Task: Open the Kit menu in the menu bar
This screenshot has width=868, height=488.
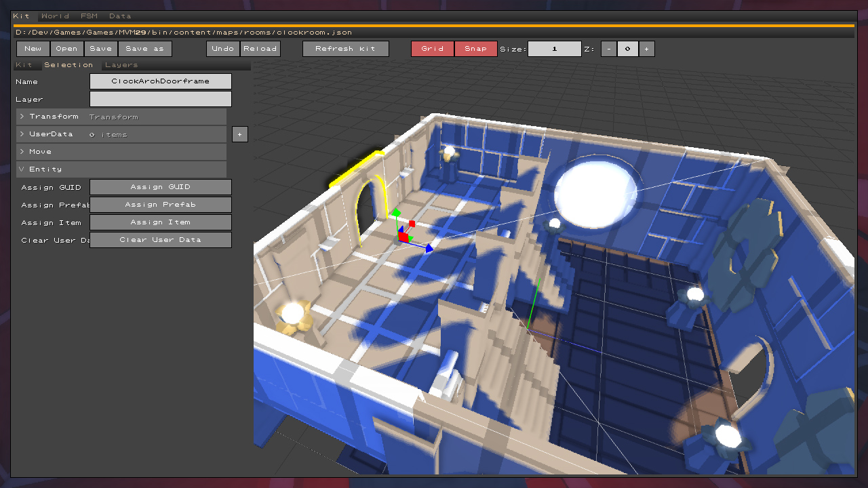Action: coord(21,16)
